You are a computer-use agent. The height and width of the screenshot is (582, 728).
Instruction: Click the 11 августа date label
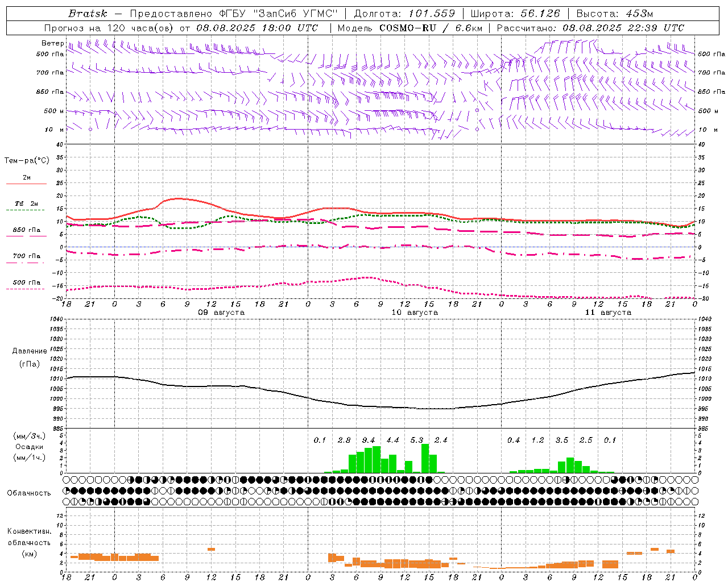(x=608, y=313)
